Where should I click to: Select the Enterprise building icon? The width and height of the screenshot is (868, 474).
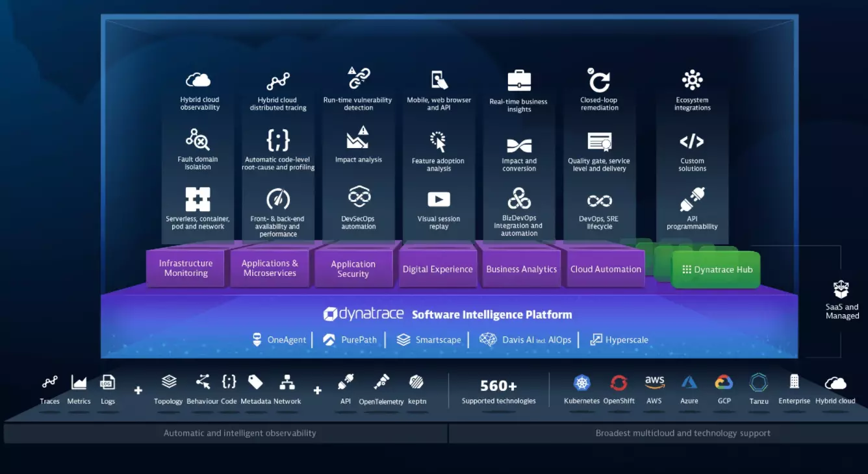(x=794, y=381)
